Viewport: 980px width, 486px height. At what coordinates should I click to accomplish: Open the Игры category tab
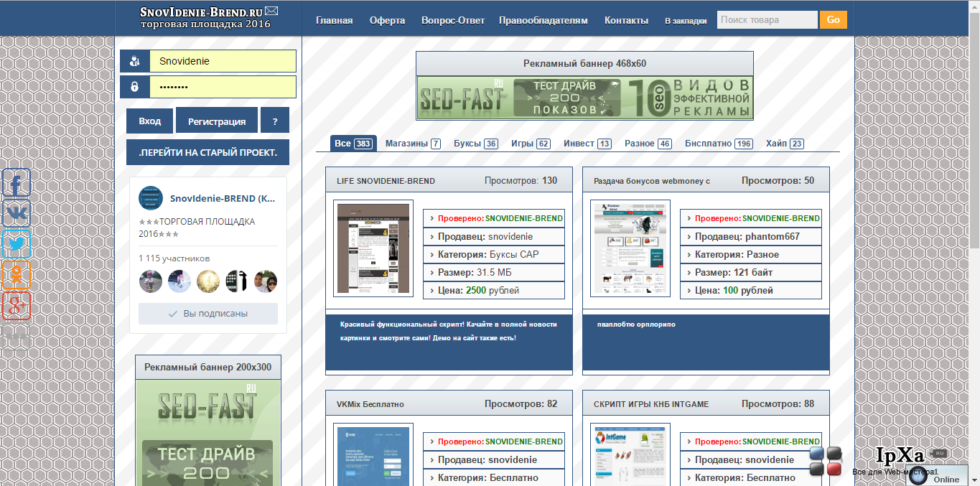click(531, 144)
